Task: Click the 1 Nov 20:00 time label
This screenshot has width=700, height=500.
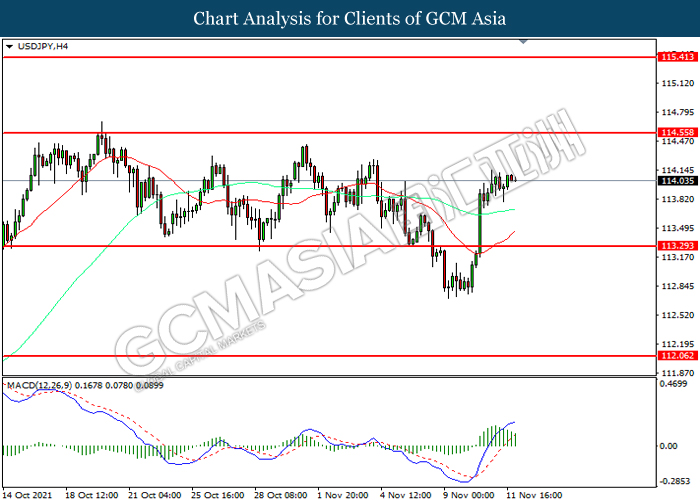Action: (343, 495)
